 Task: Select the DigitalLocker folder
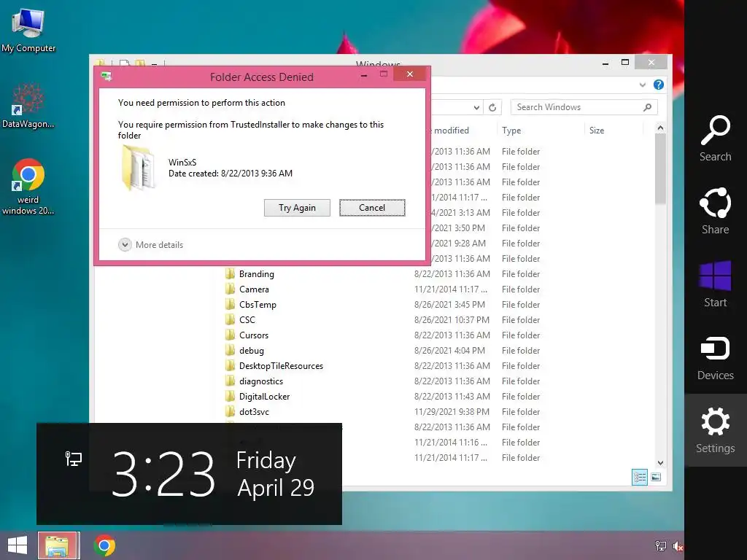point(264,396)
